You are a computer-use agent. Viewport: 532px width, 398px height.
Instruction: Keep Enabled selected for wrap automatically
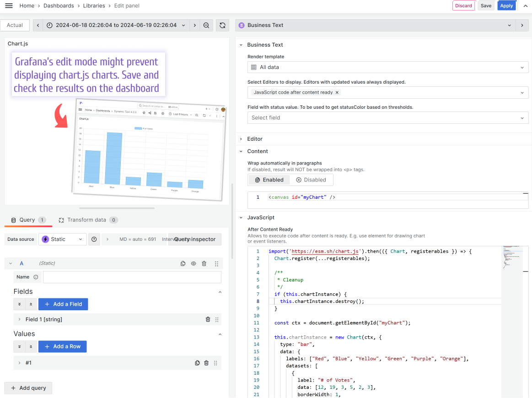pos(269,180)
